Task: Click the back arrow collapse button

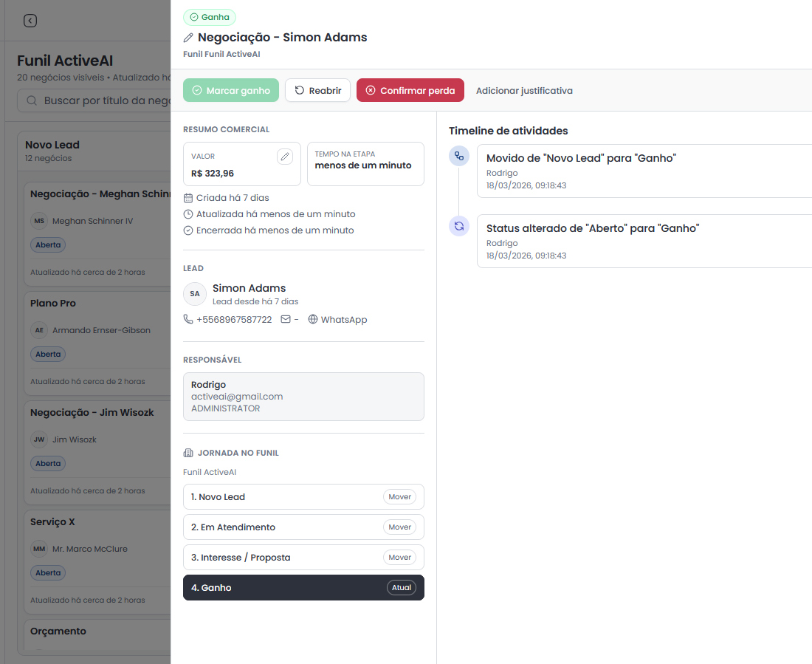Action: coord(30,21)
